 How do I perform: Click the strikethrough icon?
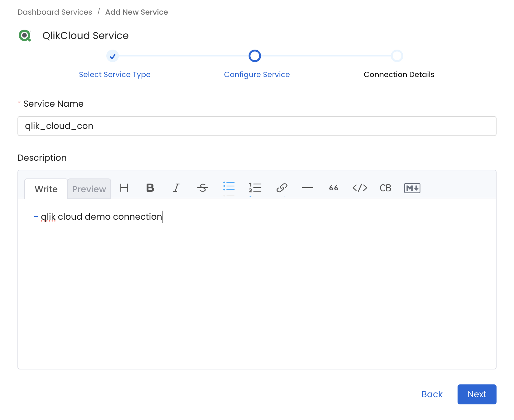point(202,188)
